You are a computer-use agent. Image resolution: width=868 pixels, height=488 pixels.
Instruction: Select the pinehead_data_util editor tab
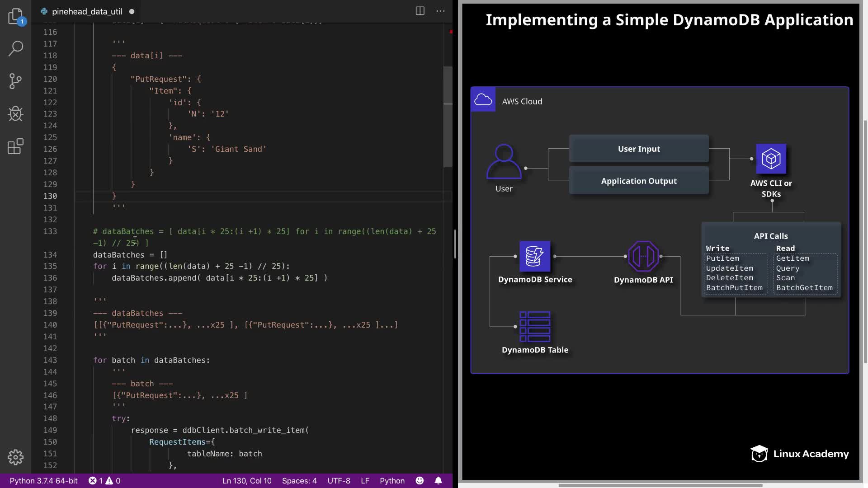(x=86, y=11)
